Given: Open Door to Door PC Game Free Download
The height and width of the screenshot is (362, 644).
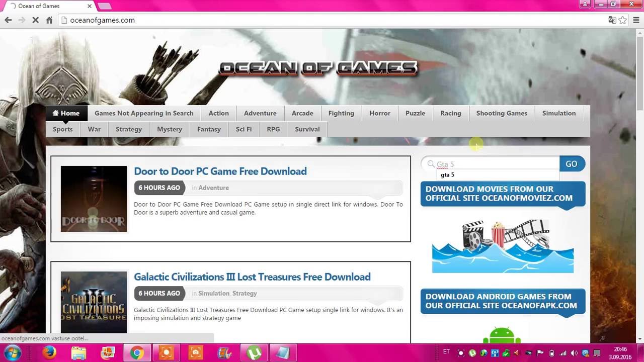Looking at the screenshot, I should 220,171.
